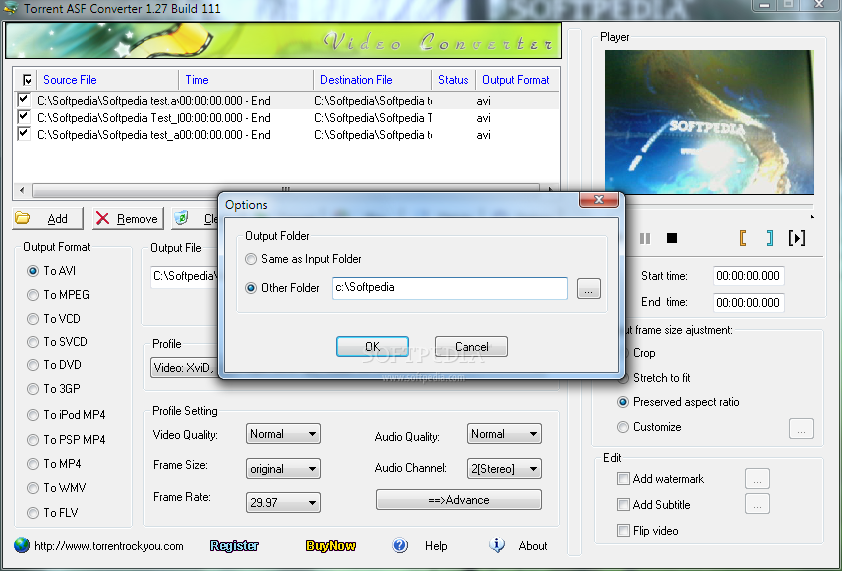842x571 pixels.
Task: Select Preserved aspect ratio option
Action: click(623, 402)
